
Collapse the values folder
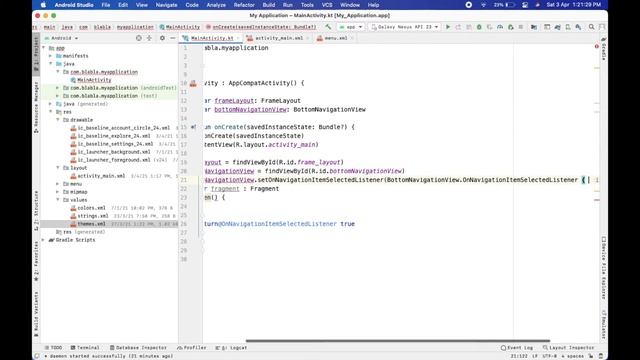pos(58,200)
